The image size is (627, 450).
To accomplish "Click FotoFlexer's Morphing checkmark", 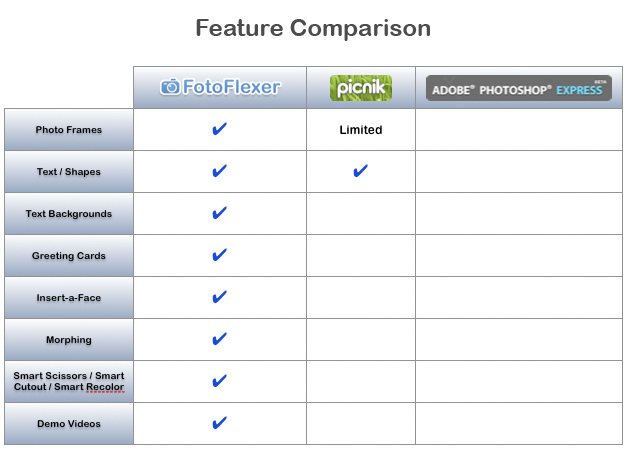I will (x=220, y=339).
